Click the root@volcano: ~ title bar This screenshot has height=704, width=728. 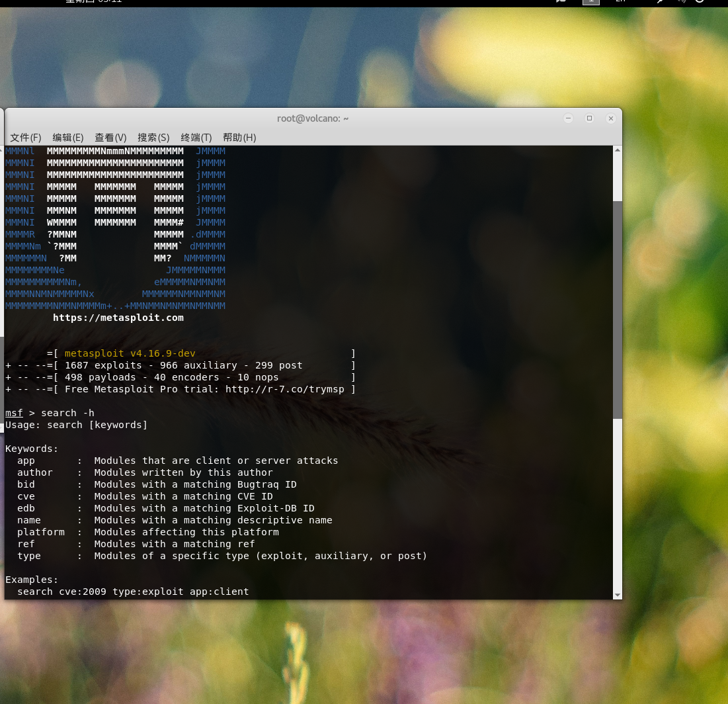313,118
